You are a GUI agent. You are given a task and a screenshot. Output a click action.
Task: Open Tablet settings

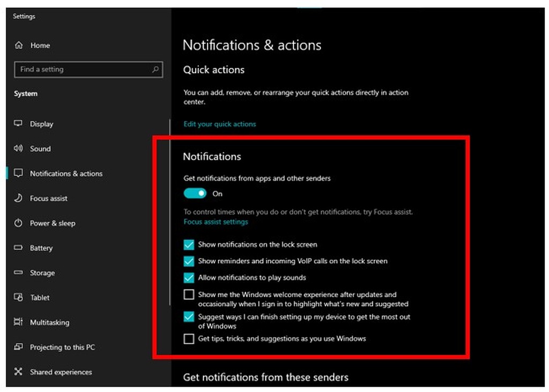pos(40,298)
